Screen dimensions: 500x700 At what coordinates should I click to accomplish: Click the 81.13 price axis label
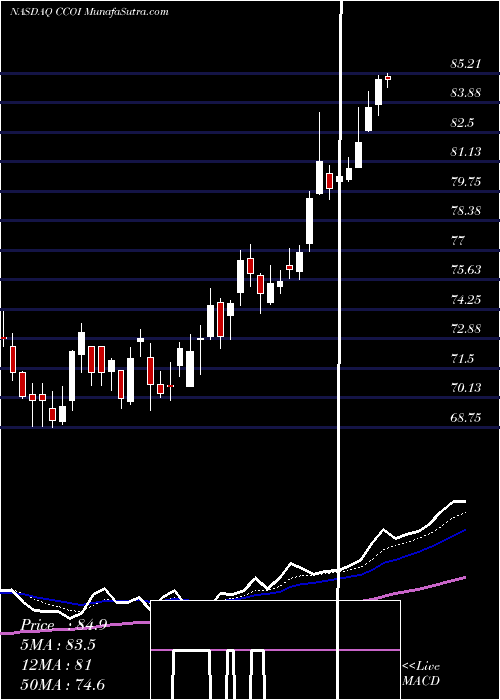(x=466, y=152)
